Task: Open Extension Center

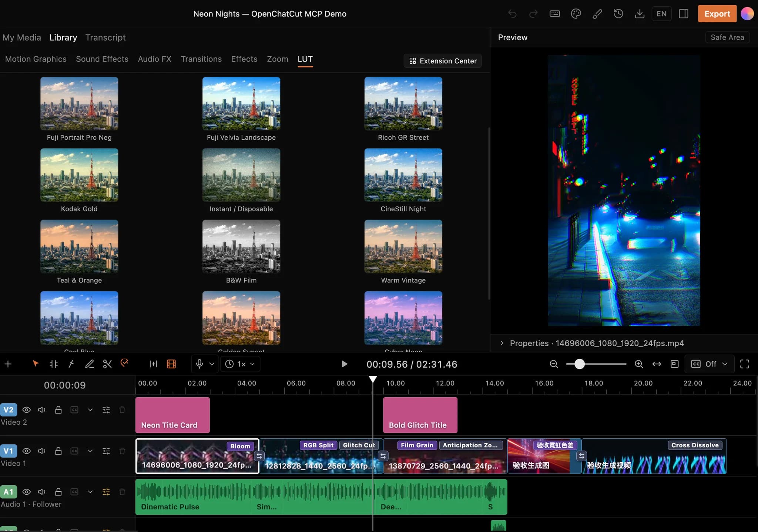Action: 443,61
